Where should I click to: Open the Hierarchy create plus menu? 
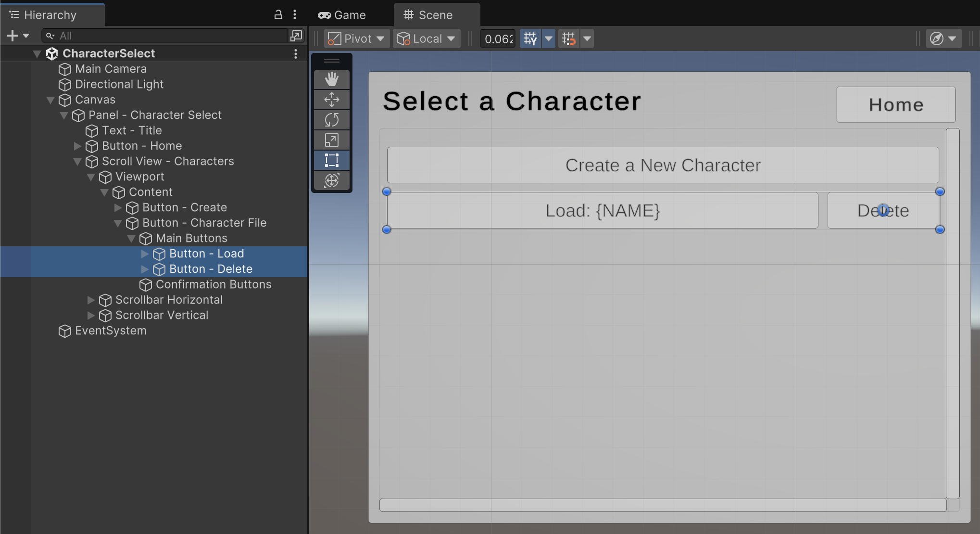pyautogui.click(x=13, y=36)
